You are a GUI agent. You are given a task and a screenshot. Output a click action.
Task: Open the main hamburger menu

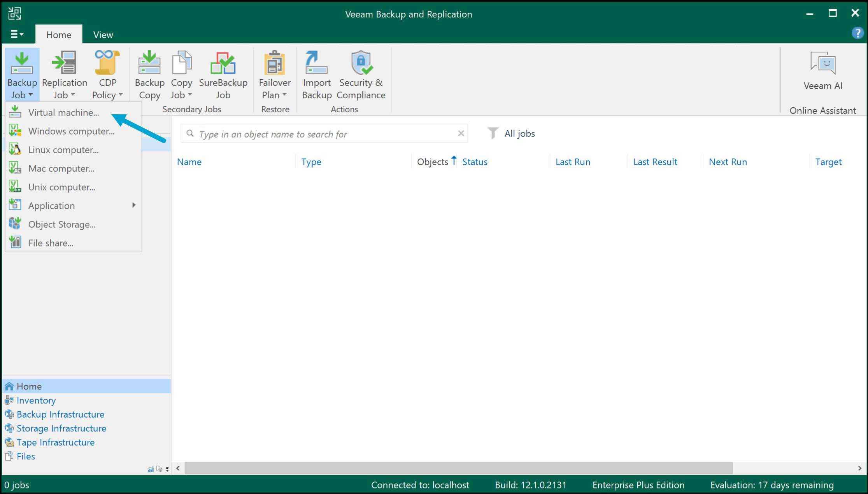coord(16,34)
